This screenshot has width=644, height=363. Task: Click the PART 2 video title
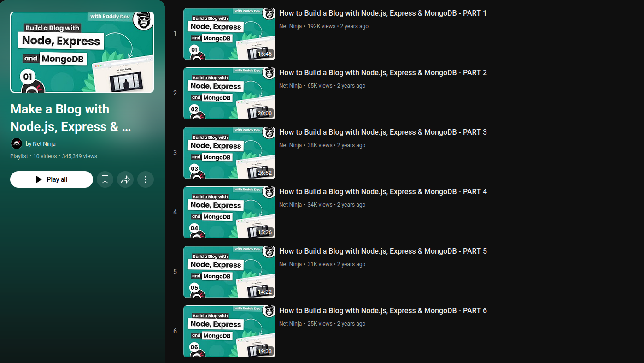382,73
